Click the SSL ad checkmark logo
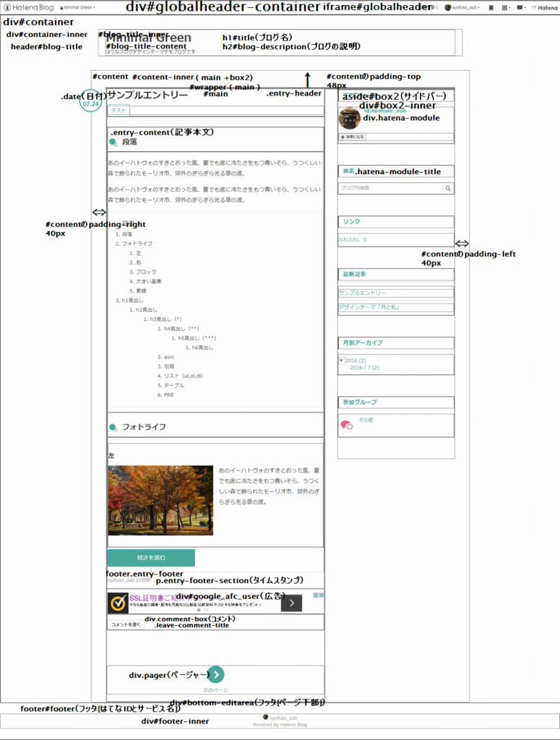560x740 pixels. [x=118, y=603]
